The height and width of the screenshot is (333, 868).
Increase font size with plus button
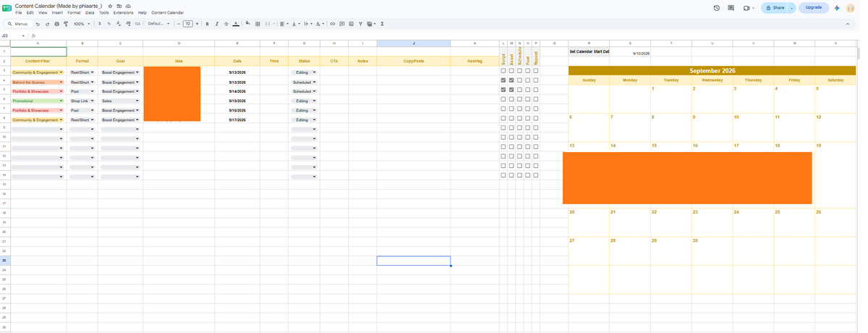coord(198,24)
